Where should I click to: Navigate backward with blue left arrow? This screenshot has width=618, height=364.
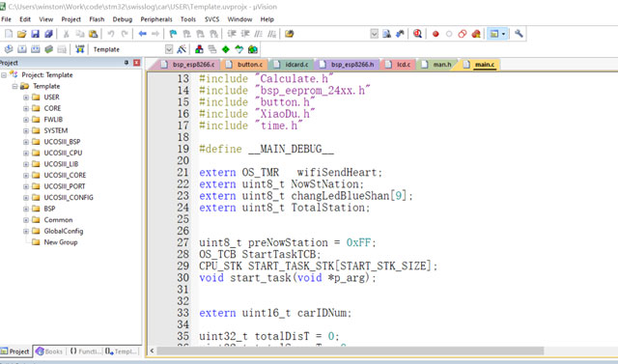click(x=142, y=34)
